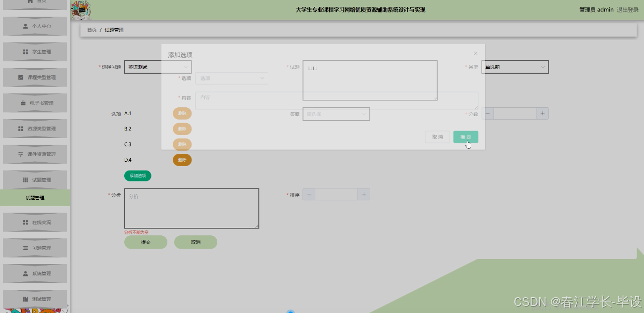Delete option D.4

coord(182,160)
